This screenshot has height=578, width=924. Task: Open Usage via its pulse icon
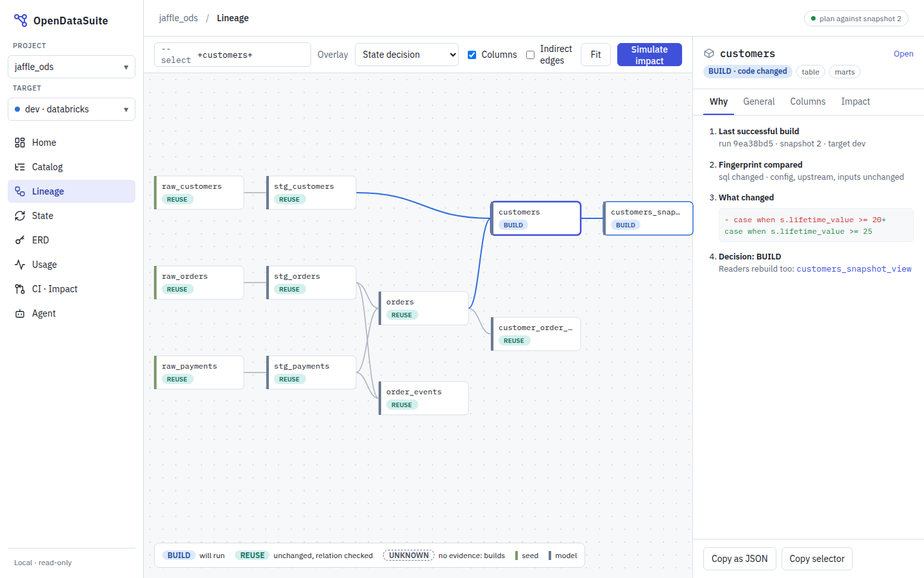(x=20, y=265)
